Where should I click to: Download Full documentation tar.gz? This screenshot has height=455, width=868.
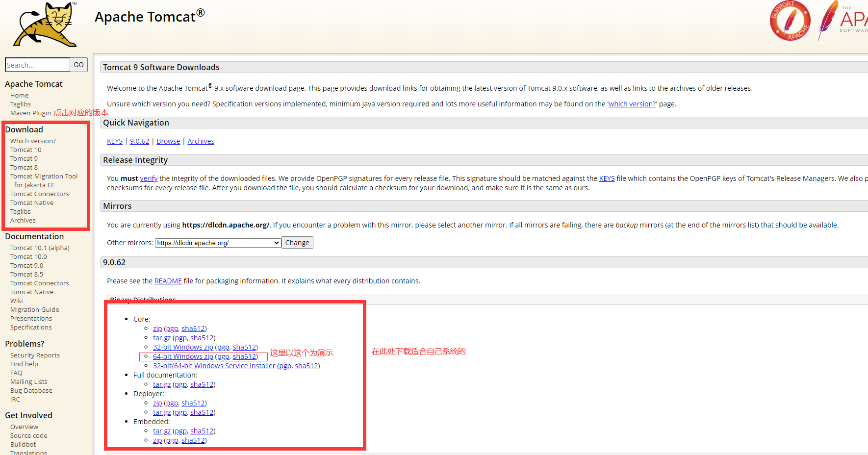(x=162, y=384)
